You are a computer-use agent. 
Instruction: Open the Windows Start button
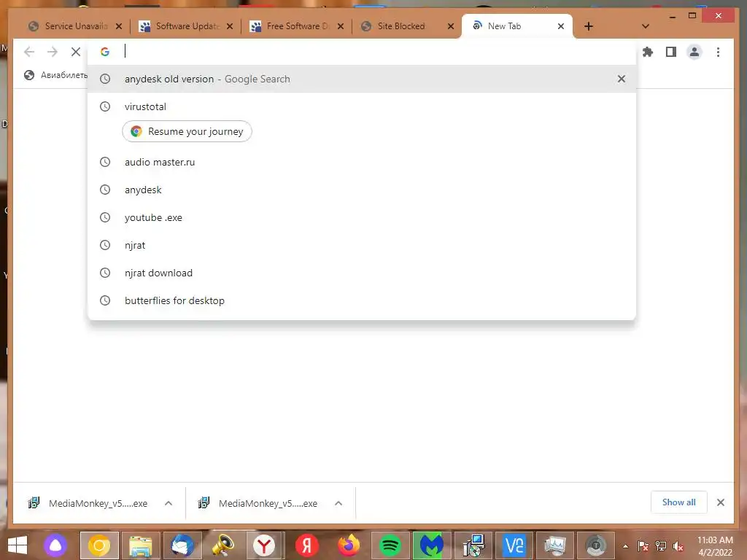click(18, 545)
